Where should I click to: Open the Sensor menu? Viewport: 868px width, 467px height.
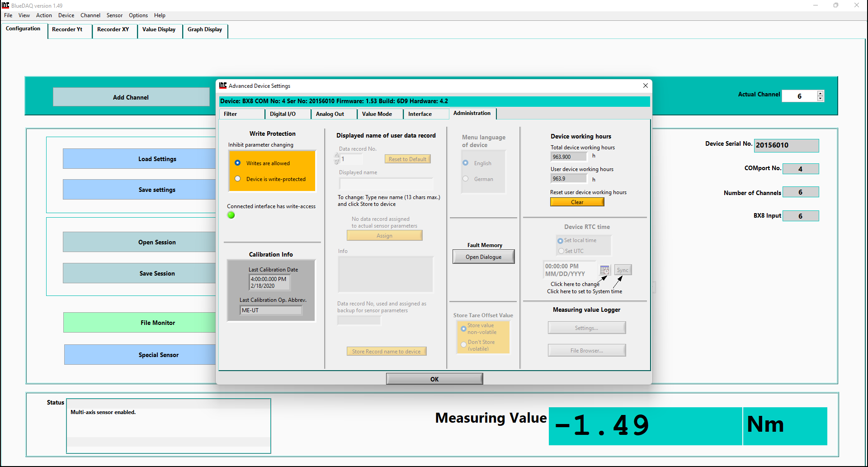click(x=114, y=15)
